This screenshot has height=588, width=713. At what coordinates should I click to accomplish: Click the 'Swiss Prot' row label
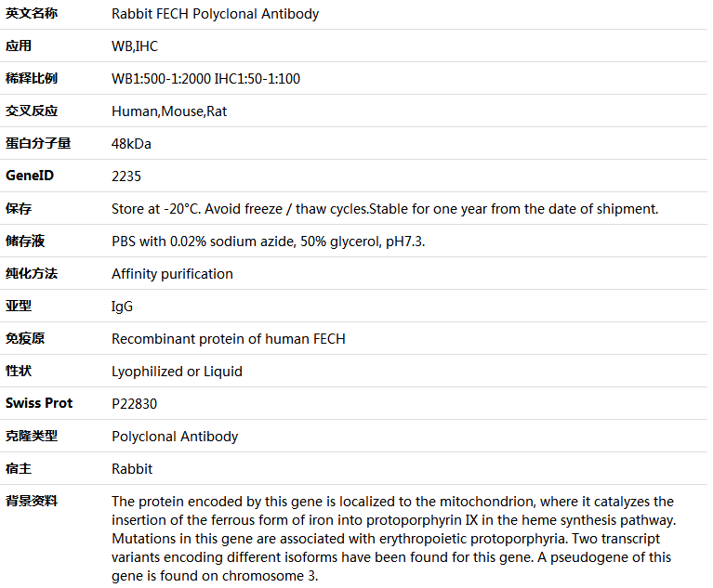coord(39,403)
